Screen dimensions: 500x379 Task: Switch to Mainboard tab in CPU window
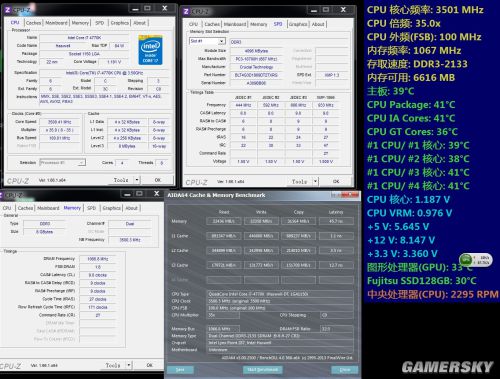click(56, 23)
